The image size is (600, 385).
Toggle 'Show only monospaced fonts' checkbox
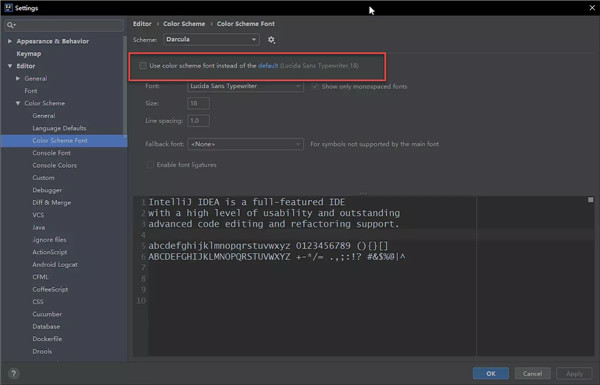point(315,86)
